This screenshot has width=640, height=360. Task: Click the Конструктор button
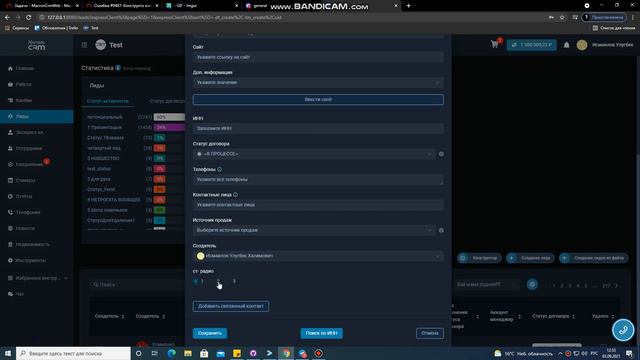(479, 258)
